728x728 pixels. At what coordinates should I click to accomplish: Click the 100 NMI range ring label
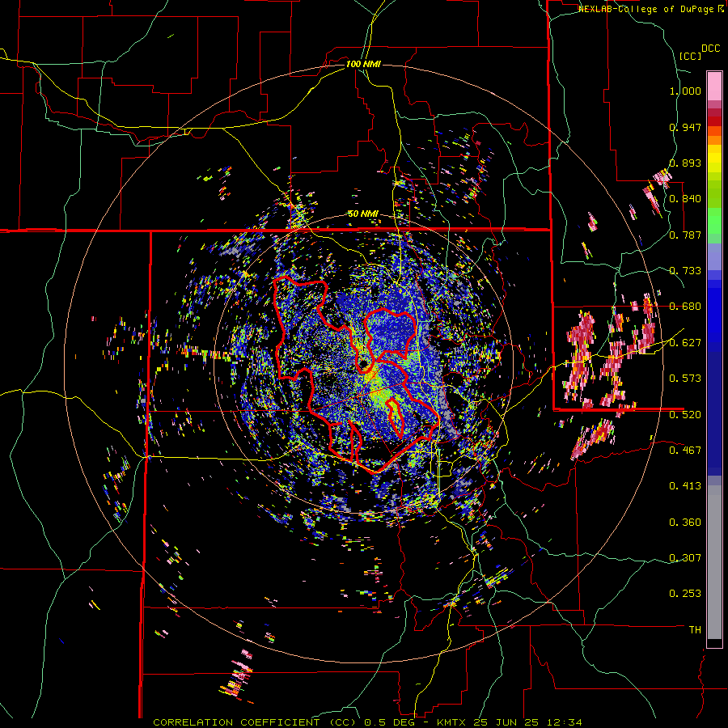point(363,64)
